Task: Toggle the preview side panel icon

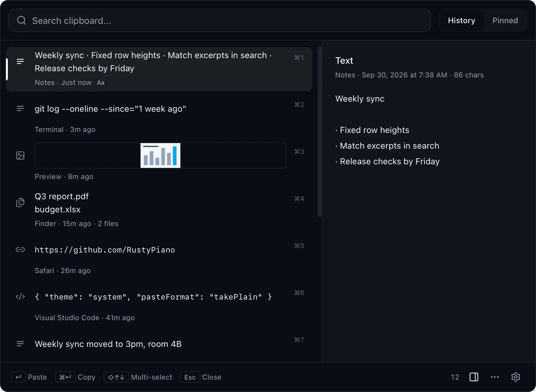Action: pos(474,377)
